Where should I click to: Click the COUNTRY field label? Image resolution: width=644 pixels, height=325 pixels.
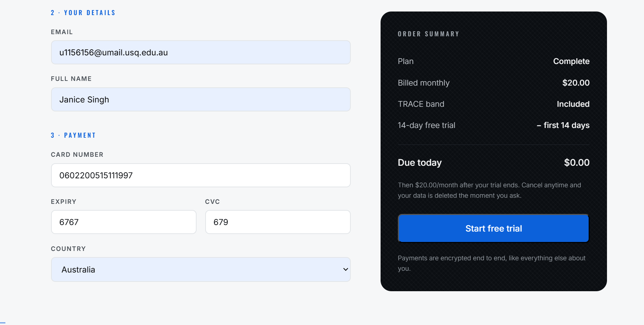tap(68, 249)
